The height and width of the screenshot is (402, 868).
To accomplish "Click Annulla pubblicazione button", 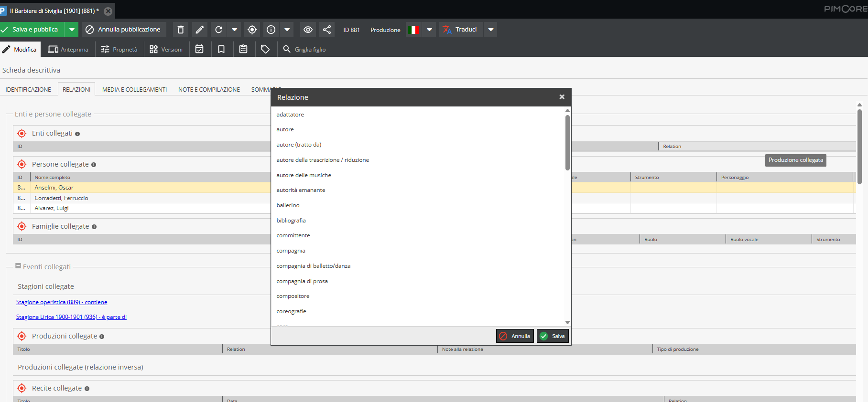I will (124, 30).
